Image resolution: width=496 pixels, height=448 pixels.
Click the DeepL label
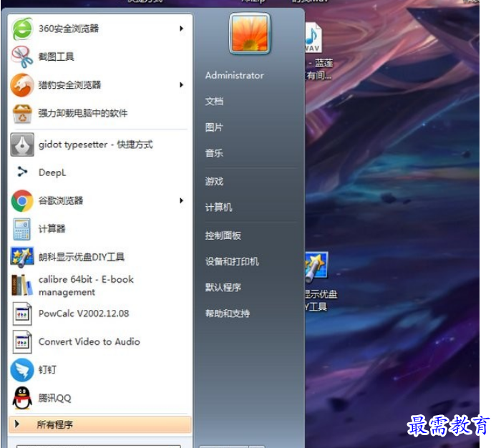point(52,172)
